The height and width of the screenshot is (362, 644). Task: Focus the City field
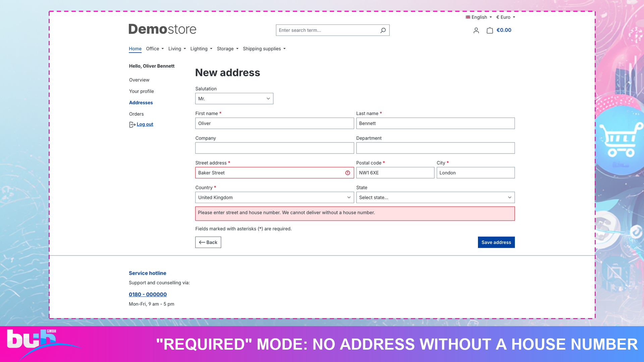click(x=476, y=173)
